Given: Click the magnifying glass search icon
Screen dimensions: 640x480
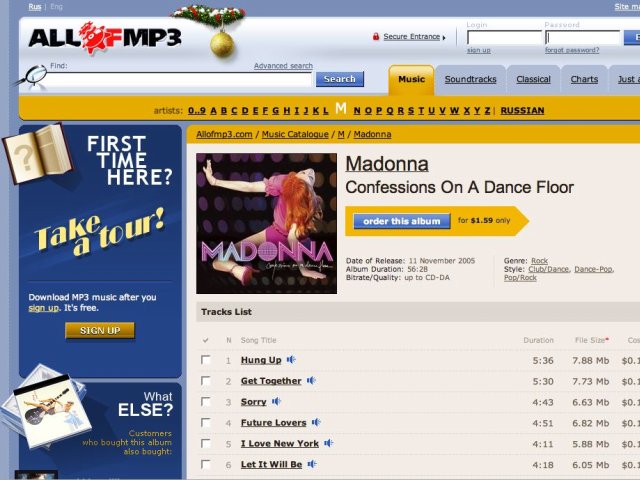Looking at the screenshot, I should click(x=33, y=76).
